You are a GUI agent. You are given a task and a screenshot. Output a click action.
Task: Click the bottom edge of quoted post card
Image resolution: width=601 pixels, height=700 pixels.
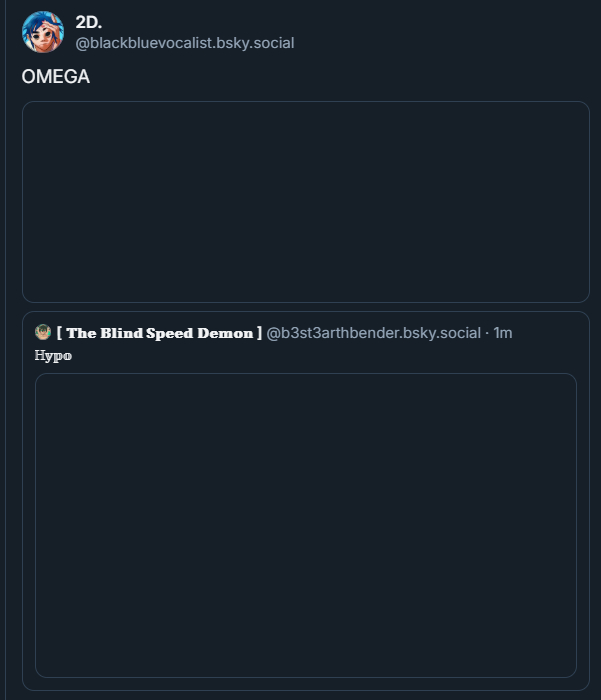tap(305, 689)
